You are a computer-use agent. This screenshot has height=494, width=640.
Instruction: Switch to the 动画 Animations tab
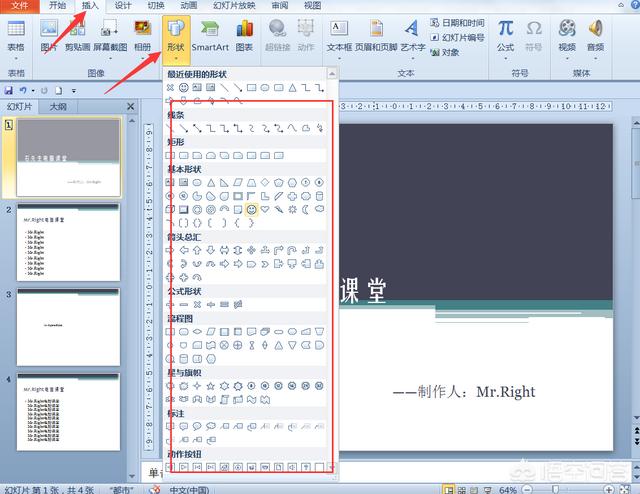[x=188, y=6]
